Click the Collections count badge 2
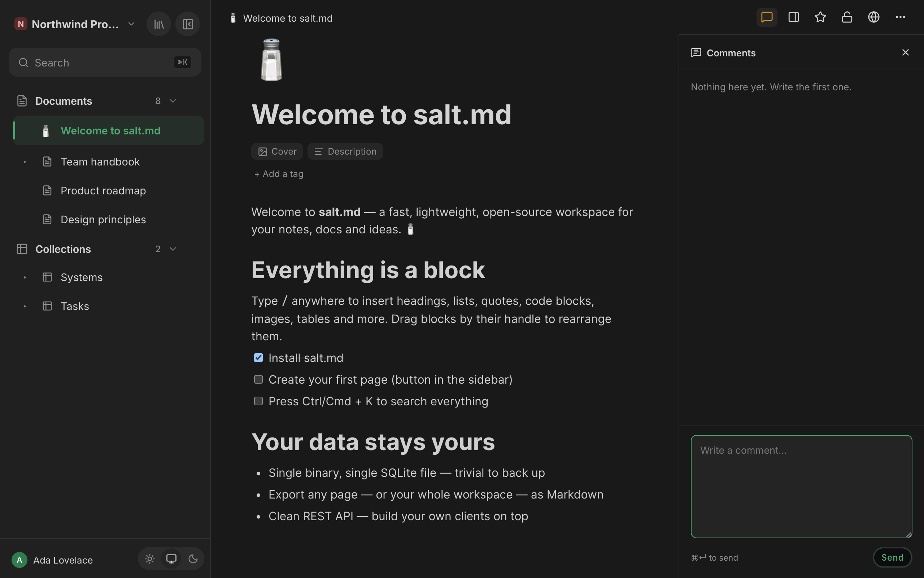This screenshot has width=924, height=578. (158, 249)
